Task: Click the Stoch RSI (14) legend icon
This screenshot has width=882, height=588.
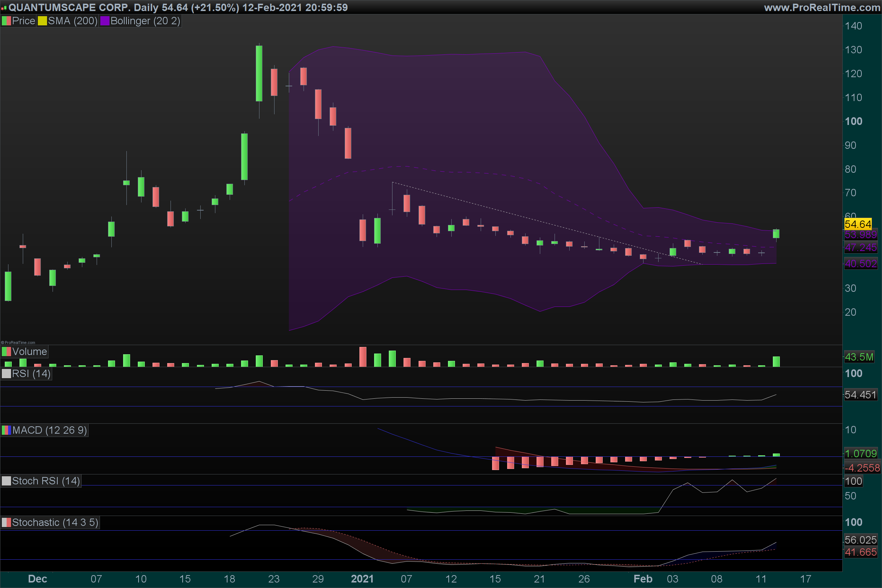Action: (6, 481)
